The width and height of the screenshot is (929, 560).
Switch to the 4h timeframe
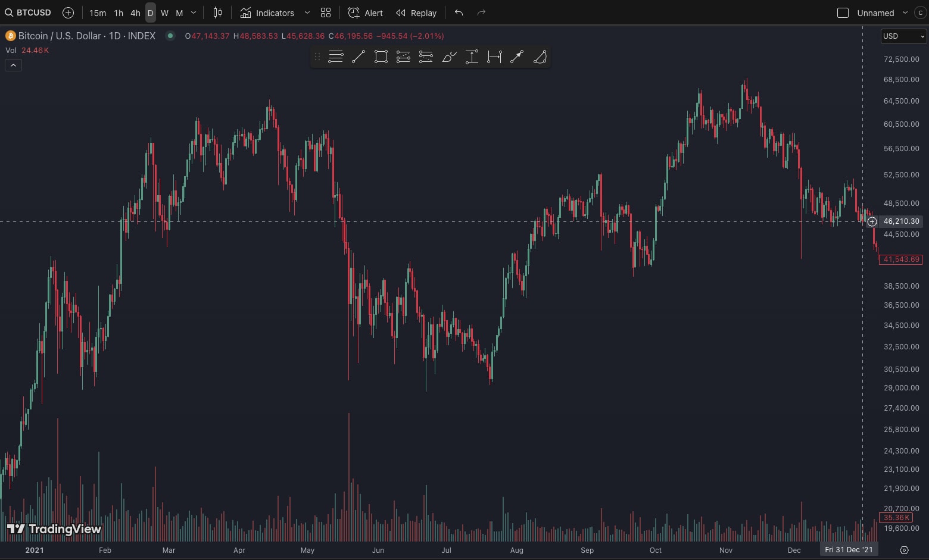135,12
